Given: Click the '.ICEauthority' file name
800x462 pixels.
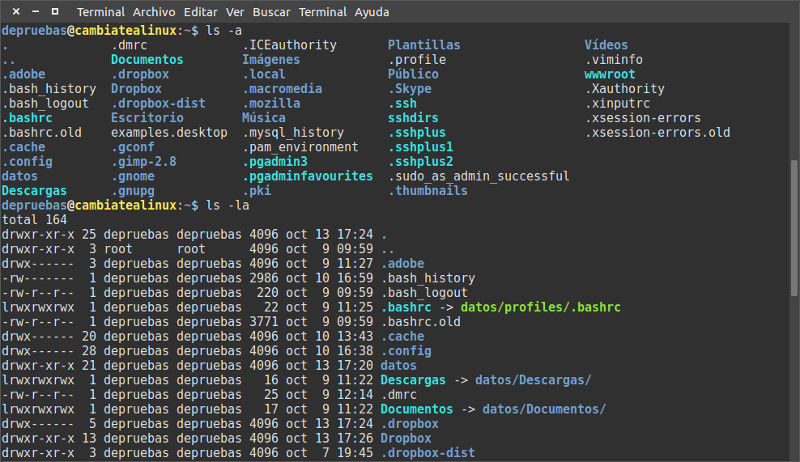Looking at the screenshot, I should click(289, 45).
